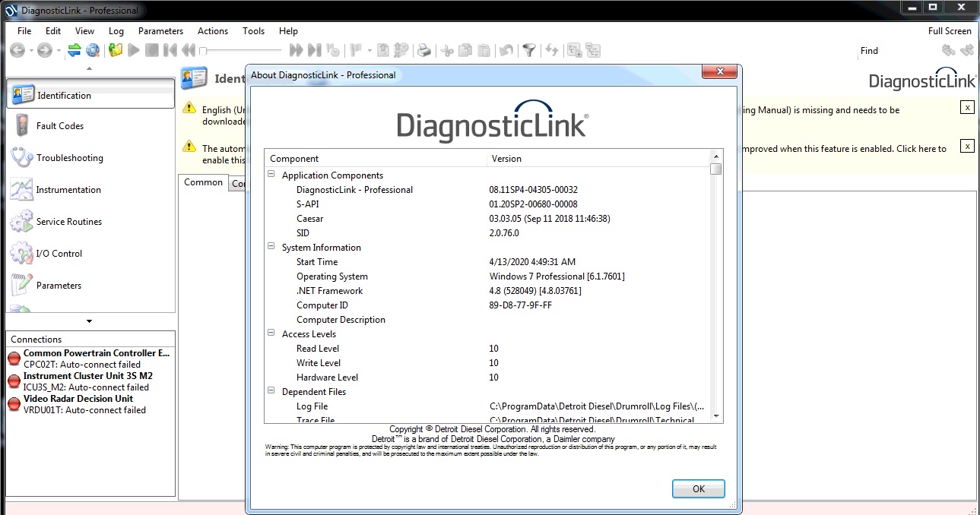
Task: Click the Back navigation arrow in toolbar
Action: click(x=17, y=50)
